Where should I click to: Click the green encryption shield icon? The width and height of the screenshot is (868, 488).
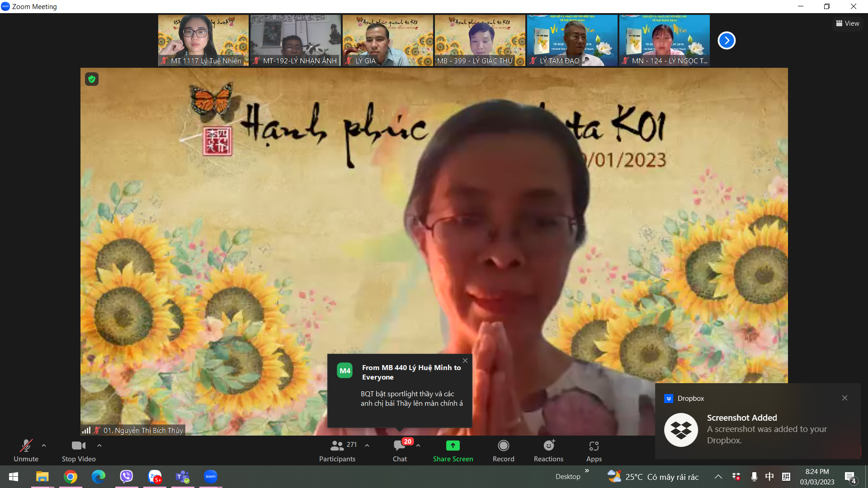92,80
